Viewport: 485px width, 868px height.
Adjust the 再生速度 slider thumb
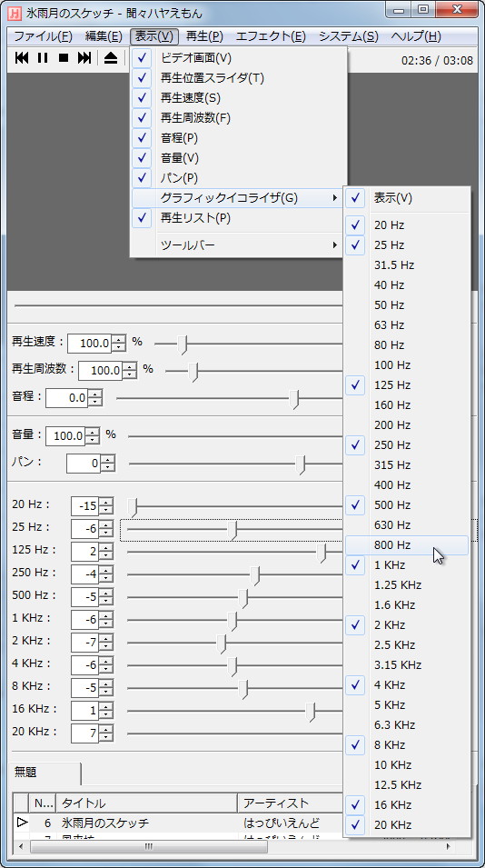(183, 344)
